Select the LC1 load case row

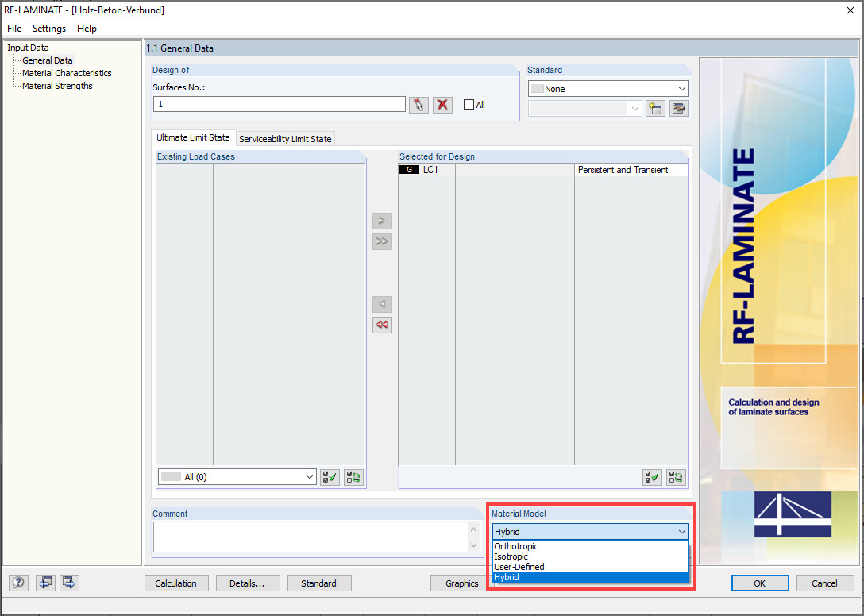[542, 170]
